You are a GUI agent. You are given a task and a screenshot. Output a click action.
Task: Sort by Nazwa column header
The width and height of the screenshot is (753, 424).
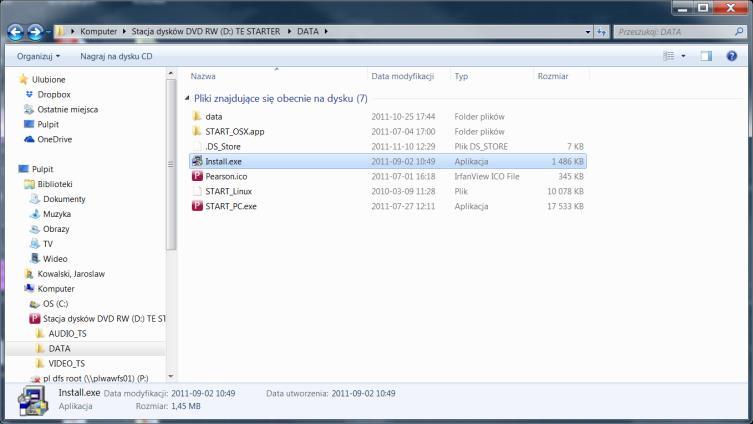(203, 76)
